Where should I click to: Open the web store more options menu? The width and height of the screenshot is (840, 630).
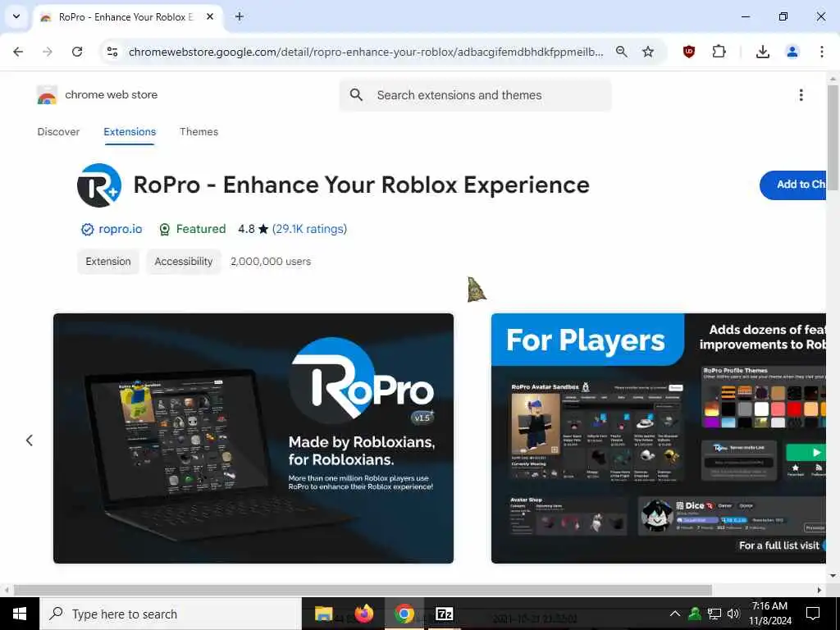[x=801, y=95]
